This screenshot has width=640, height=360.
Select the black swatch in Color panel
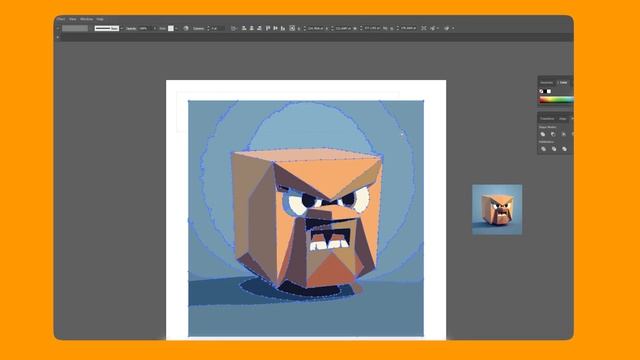coord(545,91)
